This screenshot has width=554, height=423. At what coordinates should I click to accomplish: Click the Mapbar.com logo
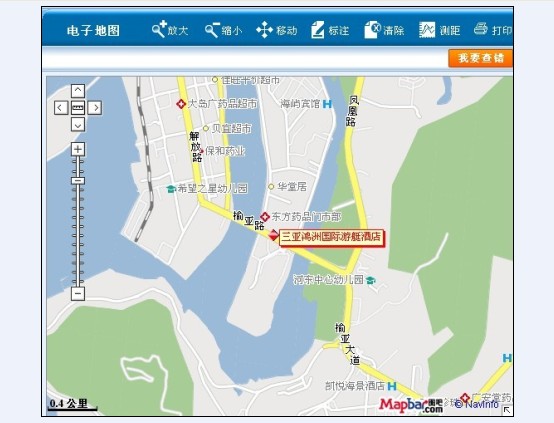[411, 405]
